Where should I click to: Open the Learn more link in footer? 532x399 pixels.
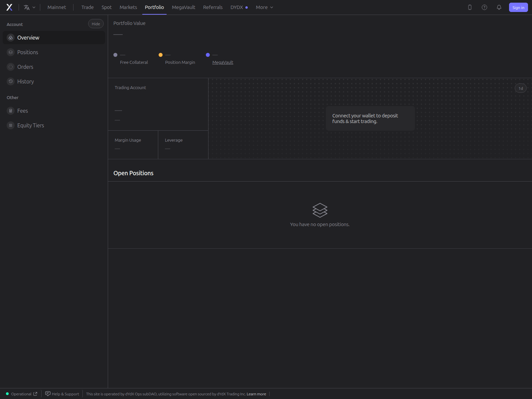(256, 394)
